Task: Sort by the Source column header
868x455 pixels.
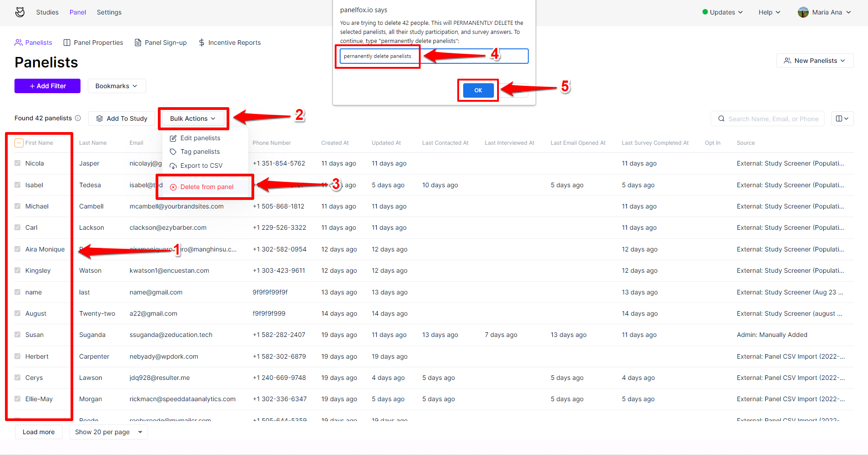Action: click(745, 143)
